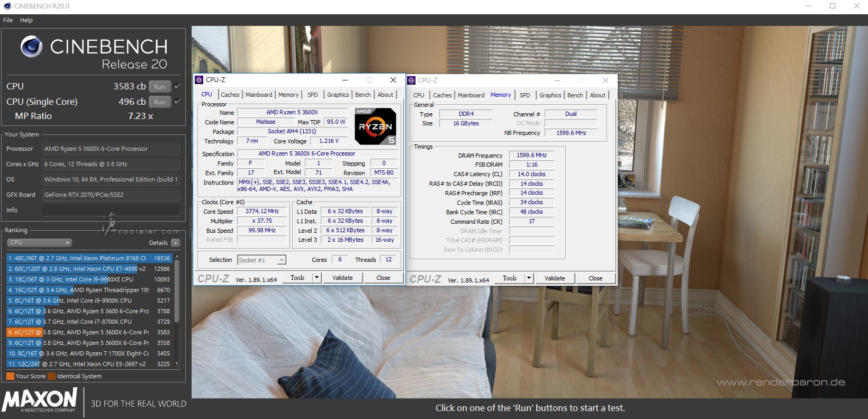
Task: Open About tab in left CPU-Z window
Action: click(385, 95)
